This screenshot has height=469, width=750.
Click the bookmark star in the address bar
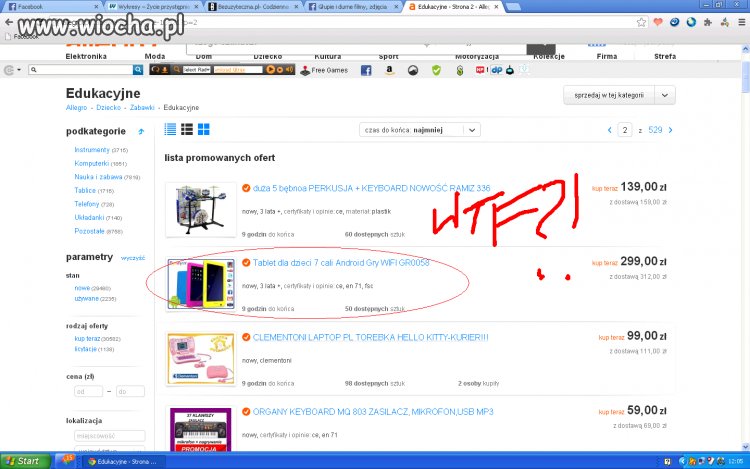[641, 22]
